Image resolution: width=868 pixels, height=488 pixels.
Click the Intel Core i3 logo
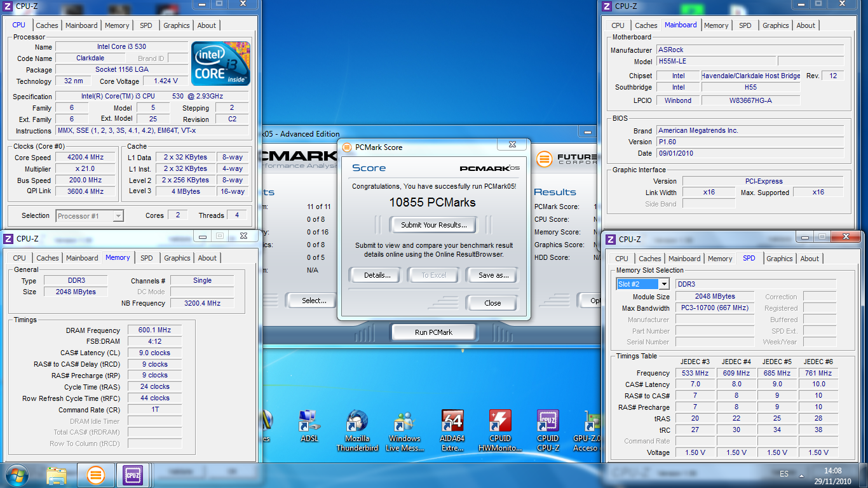221,64
